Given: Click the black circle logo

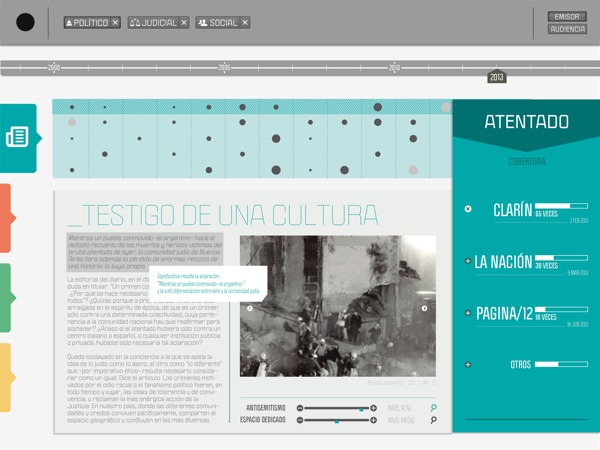Looking at the screenshot, I should (x=26, y=22).
